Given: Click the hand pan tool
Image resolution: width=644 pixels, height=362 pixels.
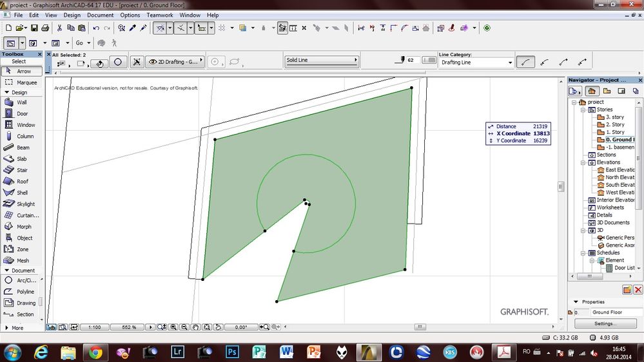Looking at the screenshot, I should tap(196, 327).
